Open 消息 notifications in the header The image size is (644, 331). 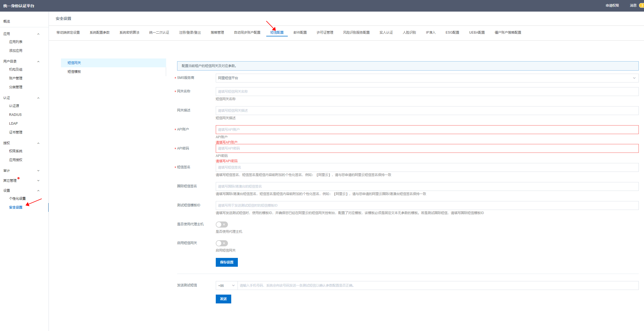(x=633, y=6)
